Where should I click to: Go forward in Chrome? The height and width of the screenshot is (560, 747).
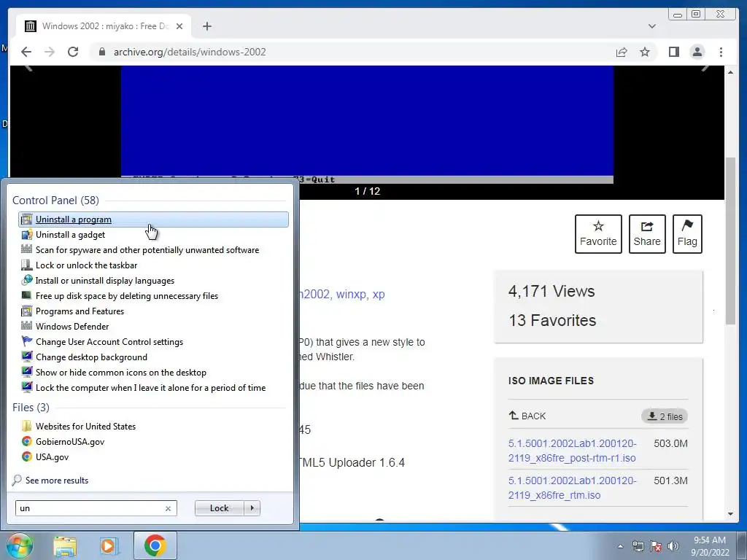pos(50,52)
